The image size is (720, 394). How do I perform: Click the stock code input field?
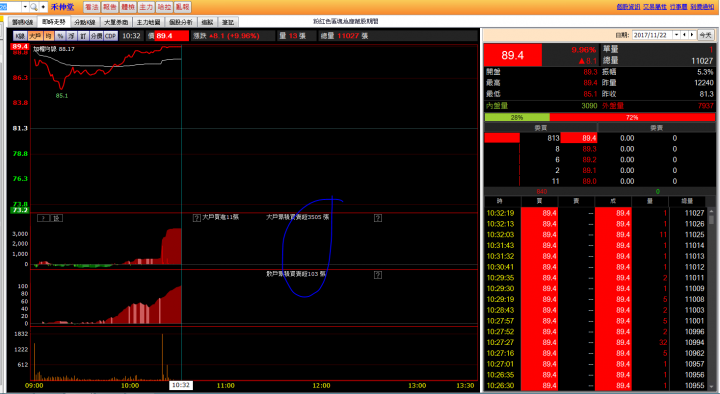[x=11, y=7]
